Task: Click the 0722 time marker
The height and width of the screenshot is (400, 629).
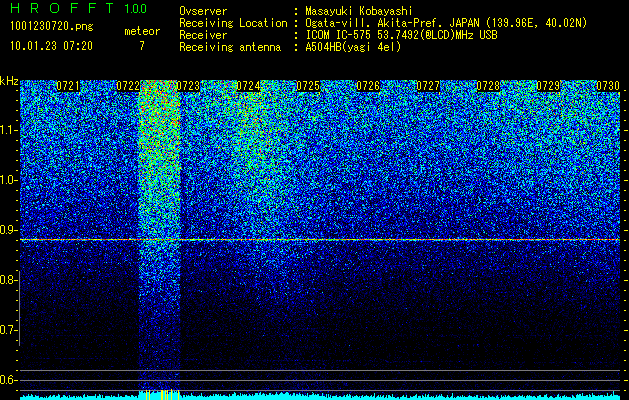Action: pyautogui.click(x=128, y=86)
